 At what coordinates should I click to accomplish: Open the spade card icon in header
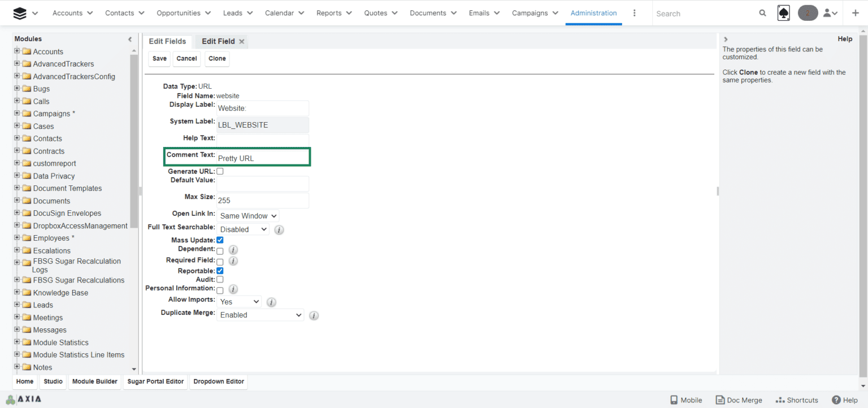click(783, 13)
